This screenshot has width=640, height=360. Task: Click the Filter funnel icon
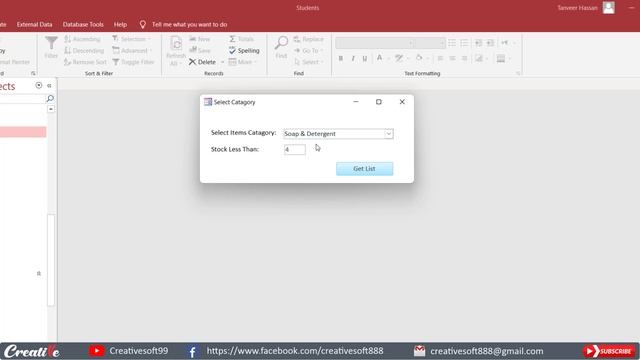pos(51,47)
